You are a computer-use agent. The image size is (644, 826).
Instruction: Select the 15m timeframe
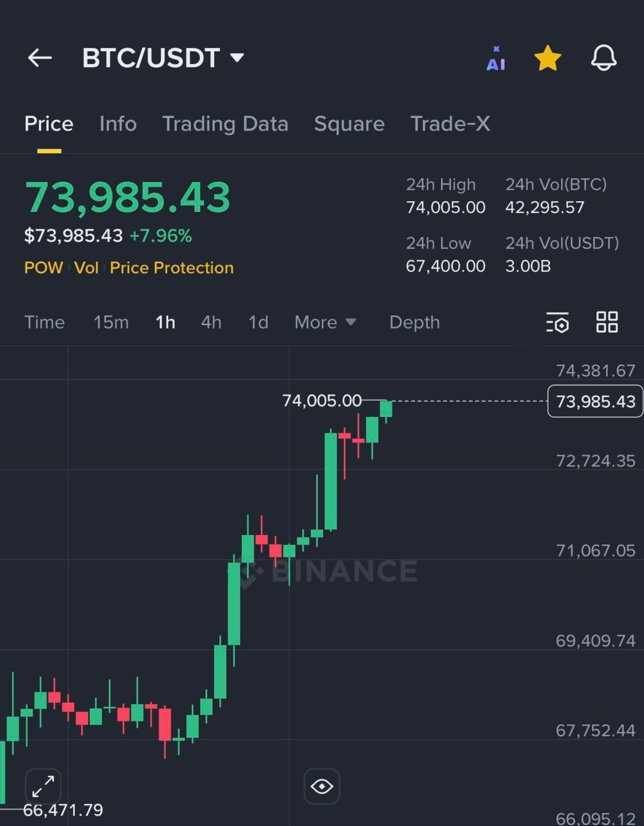click(x=111, y=322)
